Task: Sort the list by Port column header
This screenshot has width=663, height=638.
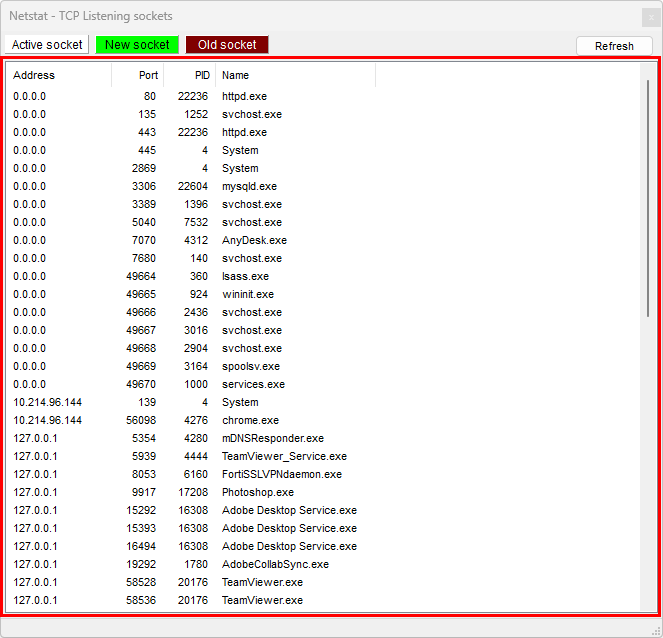Action: click(138, 75)
